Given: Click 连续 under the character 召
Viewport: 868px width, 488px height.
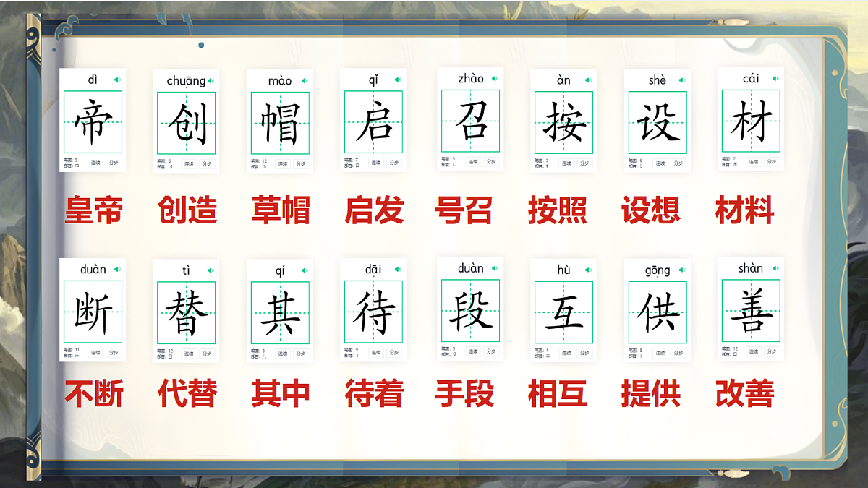Looking at the screenshot, I should tap(473, 162).
